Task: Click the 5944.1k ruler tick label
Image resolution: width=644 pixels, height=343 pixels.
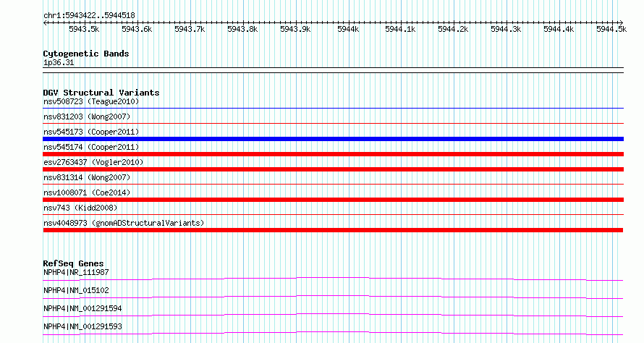Action: point(400,29)
